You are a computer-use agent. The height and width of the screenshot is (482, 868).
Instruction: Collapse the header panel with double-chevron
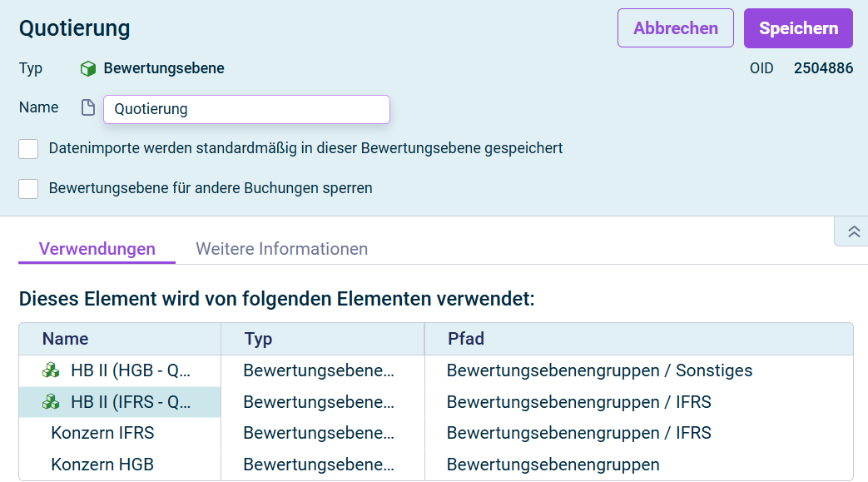pos(854,231)
